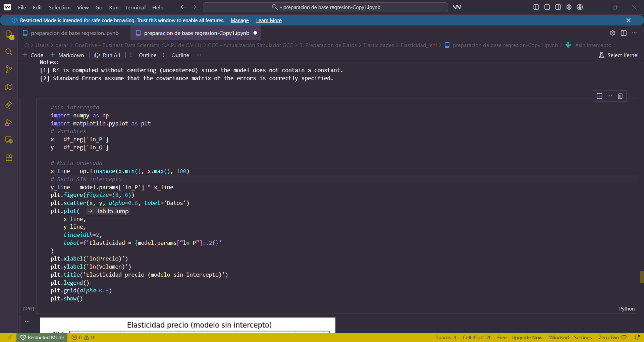
Task: Switch to preparacion de base regresion.ipynb tab
Action: [x=74, y=33]
